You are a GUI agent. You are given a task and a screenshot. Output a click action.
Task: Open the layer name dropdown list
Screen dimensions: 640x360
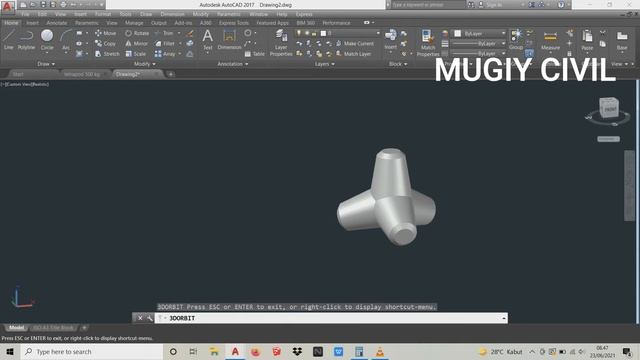(x=378, y=33)
